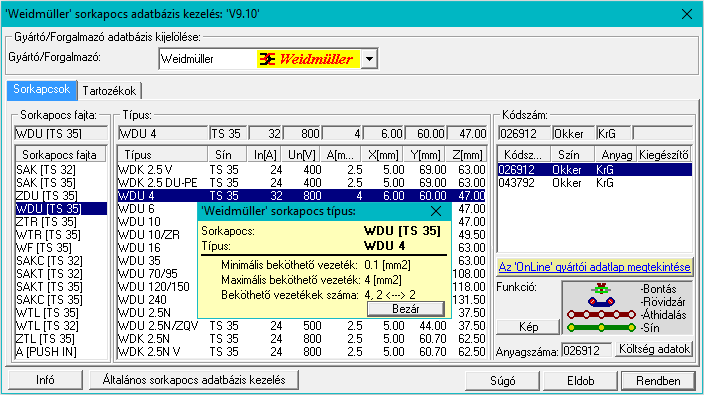704x395 pixels.
Task: Select SAKC [TS 35] terminal family
Action: pyautogui.click(x=61, y=300)
